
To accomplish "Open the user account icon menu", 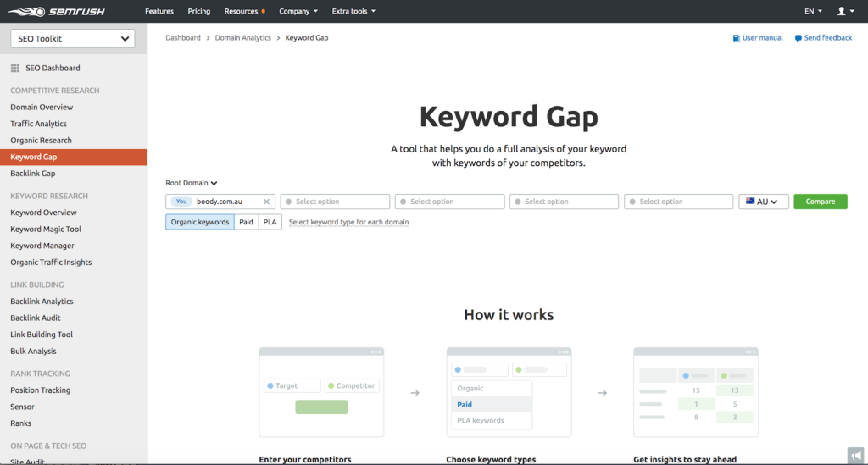I will tap(845, 11).
